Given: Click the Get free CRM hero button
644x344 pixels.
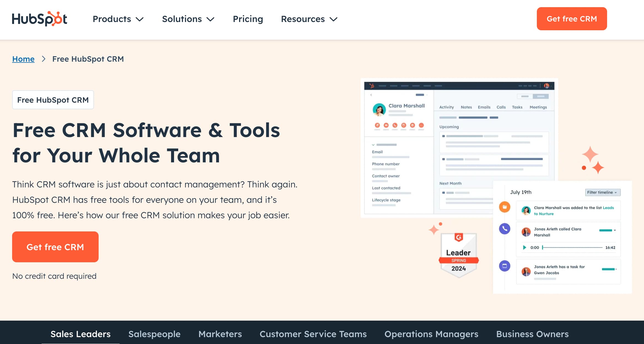Looking at the screenshot, I should click(x=55, y=247).
